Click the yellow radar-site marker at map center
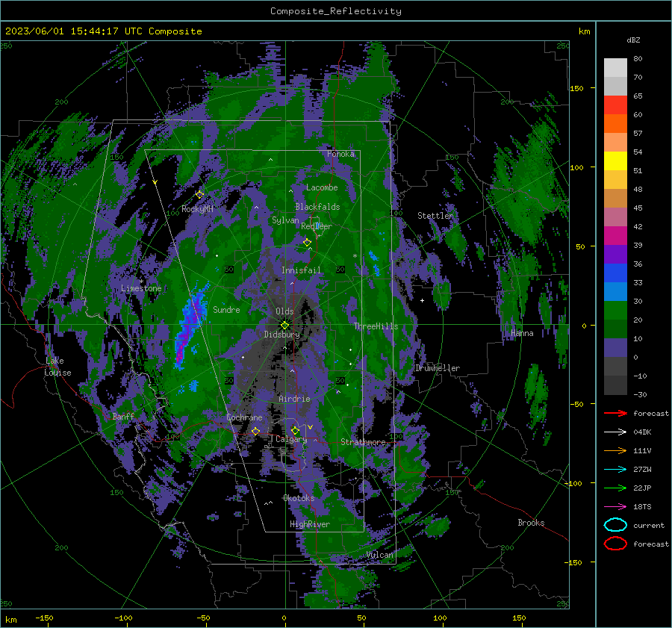Image resolution: width=672 pixels, height=628 pixels. (x=285, y=326)
